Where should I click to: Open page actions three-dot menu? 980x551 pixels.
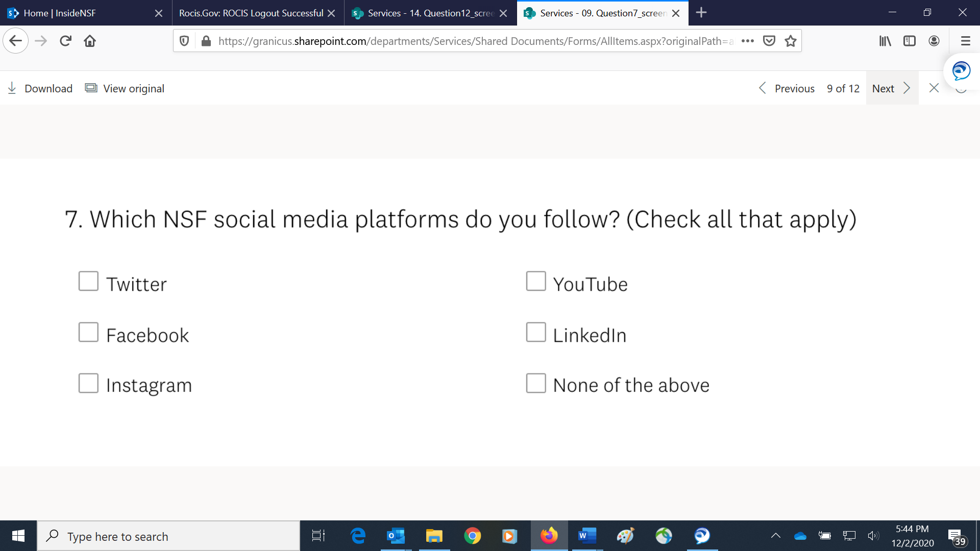[748, 41]
